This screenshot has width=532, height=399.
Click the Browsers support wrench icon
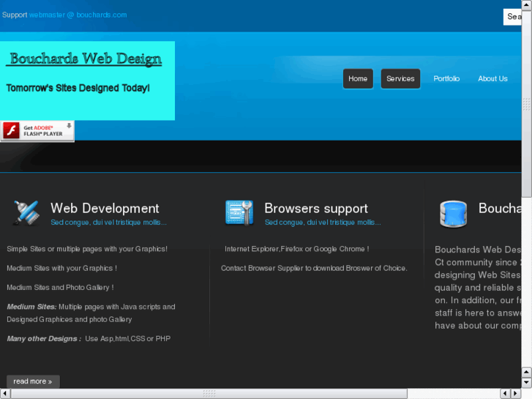click(x=239, y=213)
